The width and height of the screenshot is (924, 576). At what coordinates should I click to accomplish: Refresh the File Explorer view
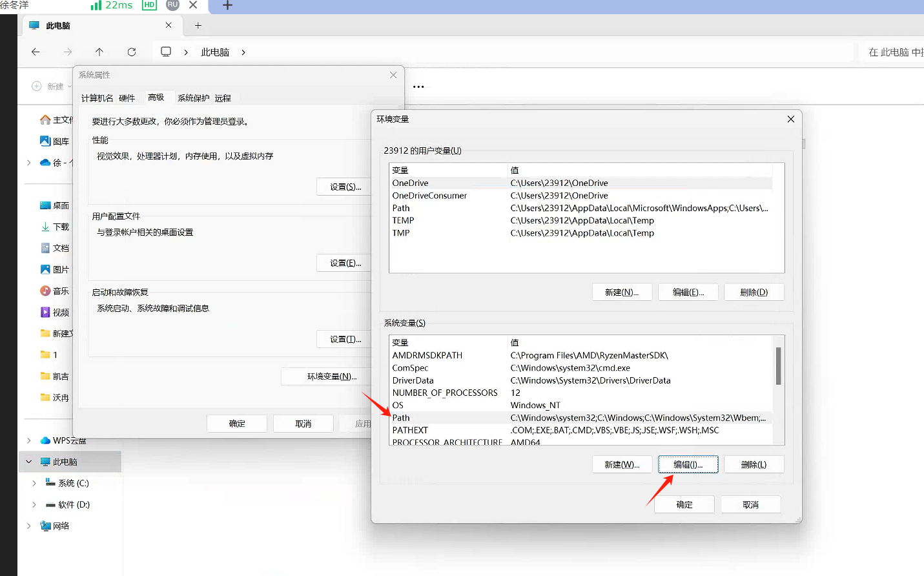tap(132, 52)
